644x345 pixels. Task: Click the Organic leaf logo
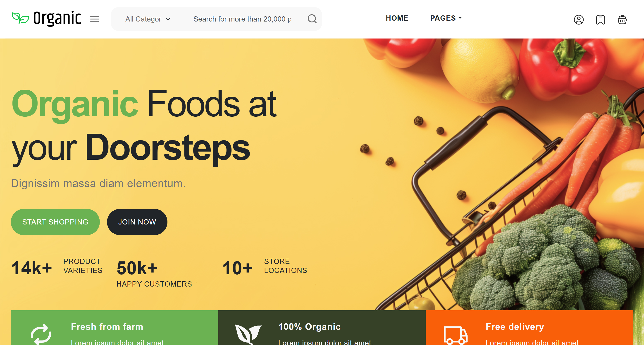20,18
